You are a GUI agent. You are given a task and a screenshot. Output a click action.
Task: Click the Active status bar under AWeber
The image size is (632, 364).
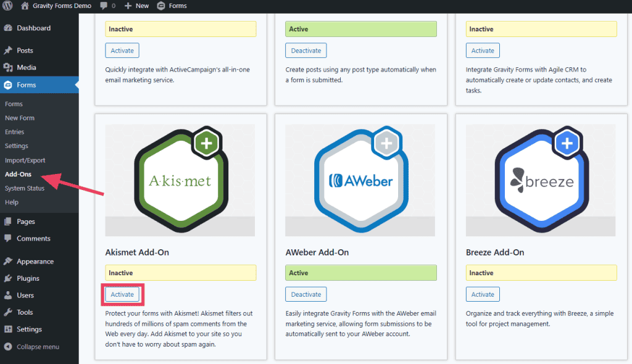click(361, 273)
